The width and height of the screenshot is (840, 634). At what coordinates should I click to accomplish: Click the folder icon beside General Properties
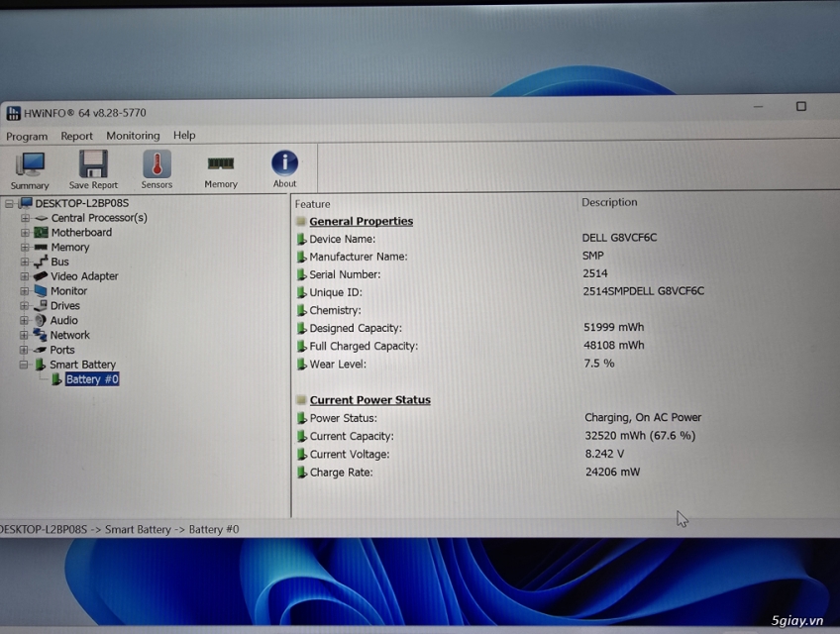pos(299,221)
